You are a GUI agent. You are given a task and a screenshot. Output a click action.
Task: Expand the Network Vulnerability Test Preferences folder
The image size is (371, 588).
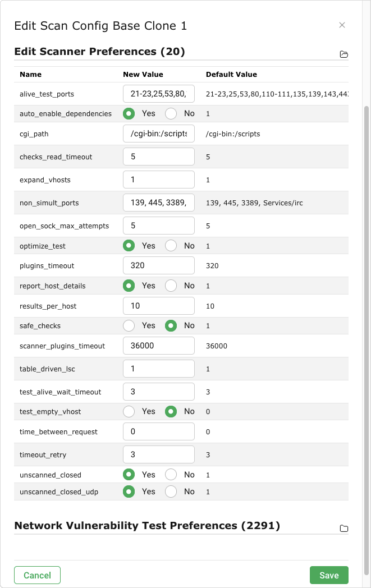pyautogui.click(x=344, y=529)
